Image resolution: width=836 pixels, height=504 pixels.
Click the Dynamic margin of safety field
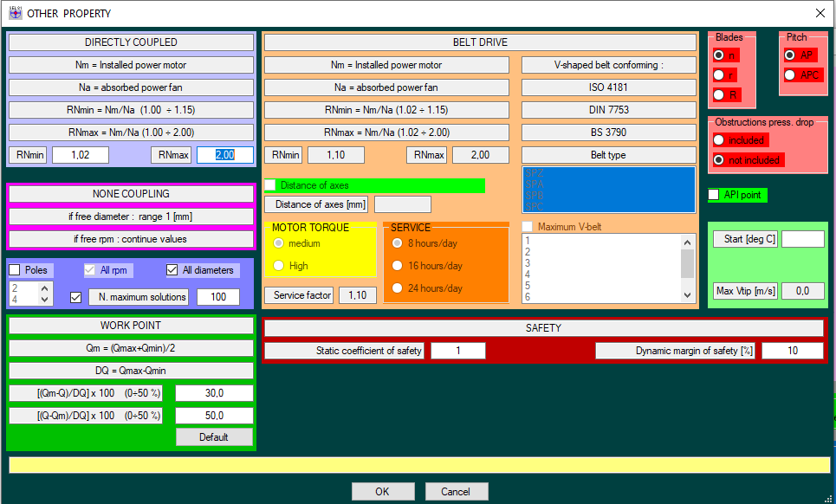(x=792, y=351)
